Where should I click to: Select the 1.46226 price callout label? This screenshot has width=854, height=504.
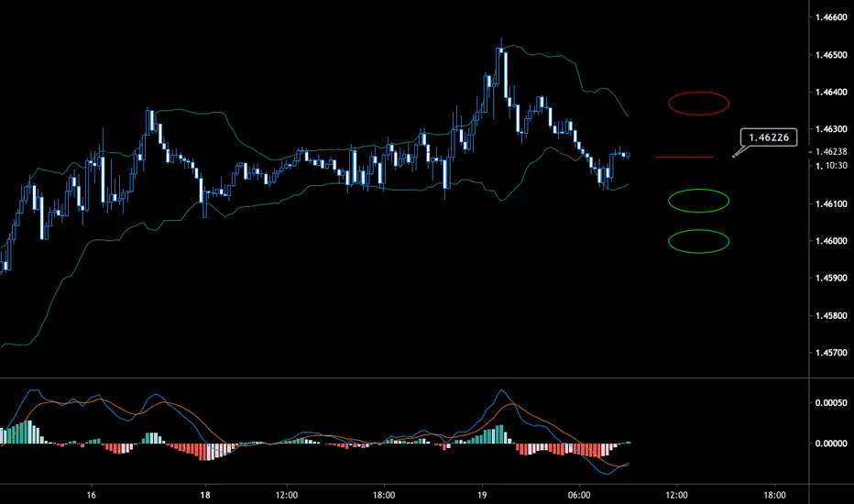click(769, 137)
